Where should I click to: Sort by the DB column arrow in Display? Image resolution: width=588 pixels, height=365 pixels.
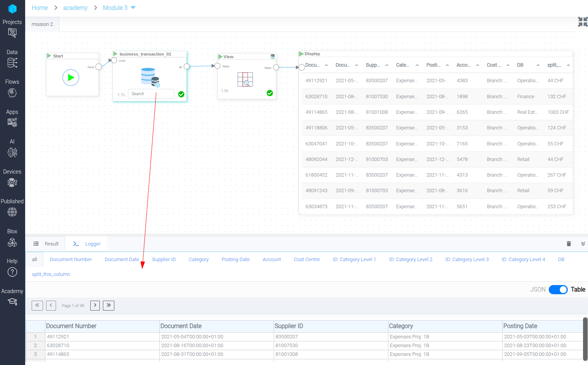click(538, 65)
